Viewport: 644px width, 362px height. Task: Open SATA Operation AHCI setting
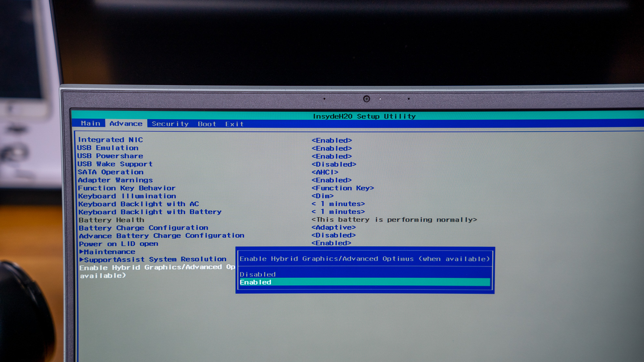tap(325, 172)
